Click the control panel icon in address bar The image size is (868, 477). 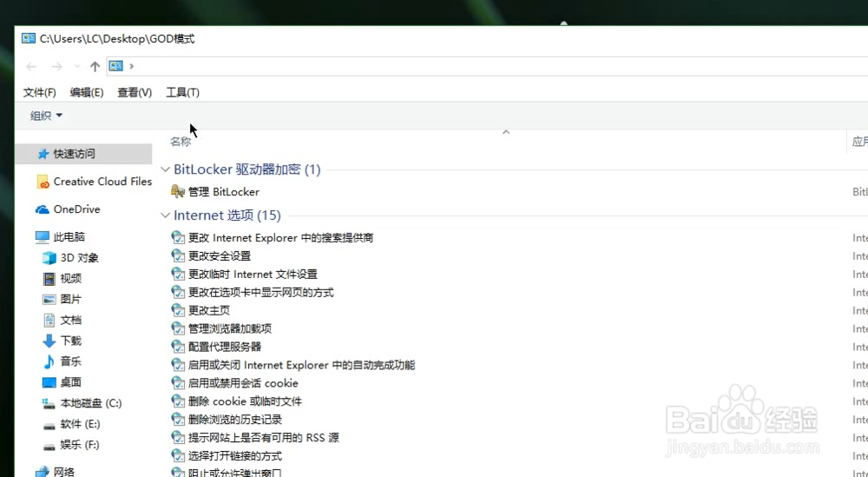115,66
